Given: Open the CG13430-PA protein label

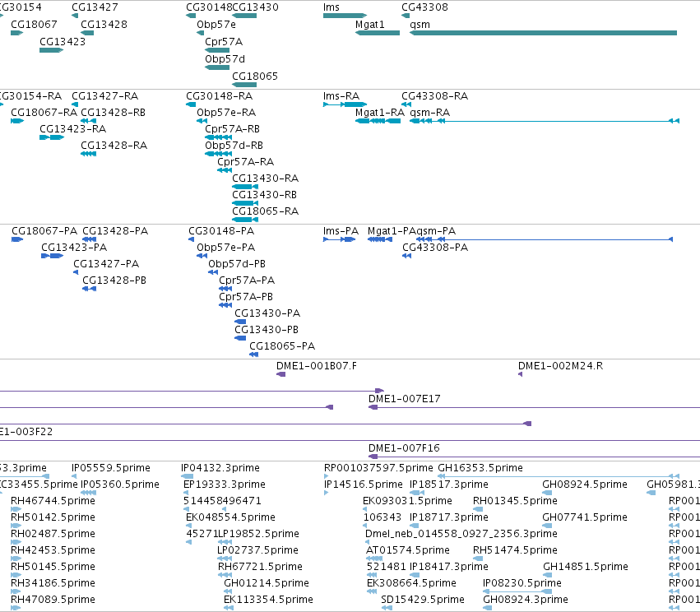Looking at the screenshot, I should click(x=267, y=313).
